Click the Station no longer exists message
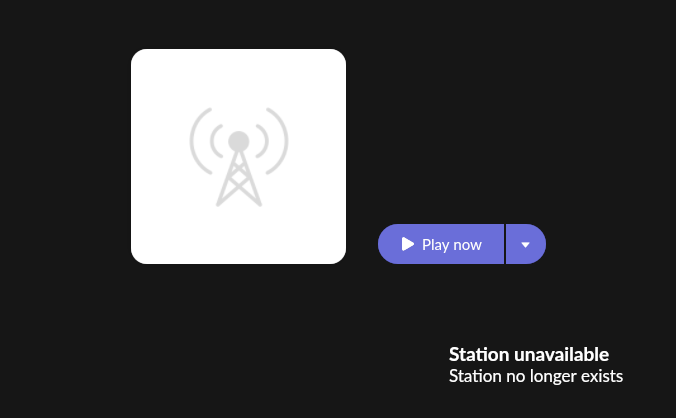 [536, 376]
